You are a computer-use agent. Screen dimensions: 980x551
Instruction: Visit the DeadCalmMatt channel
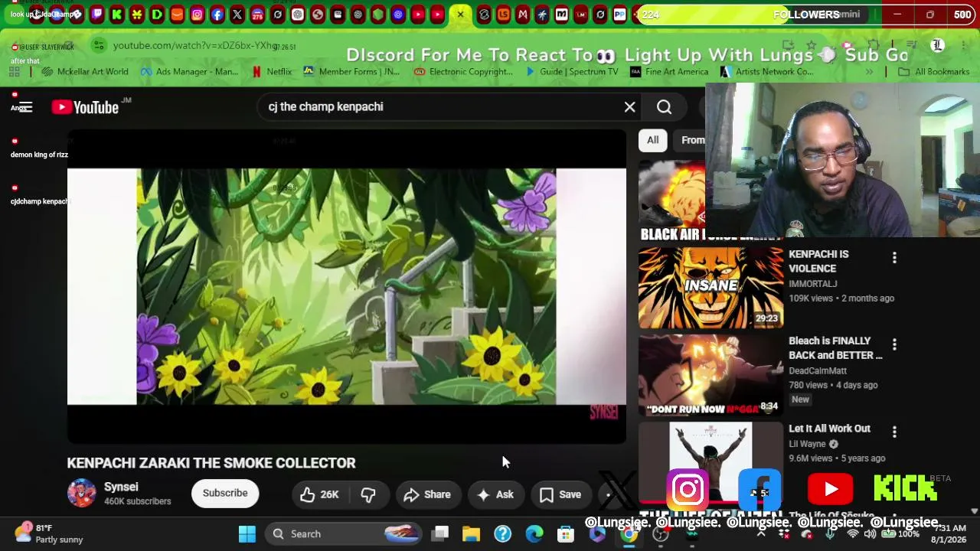(819, 370)
